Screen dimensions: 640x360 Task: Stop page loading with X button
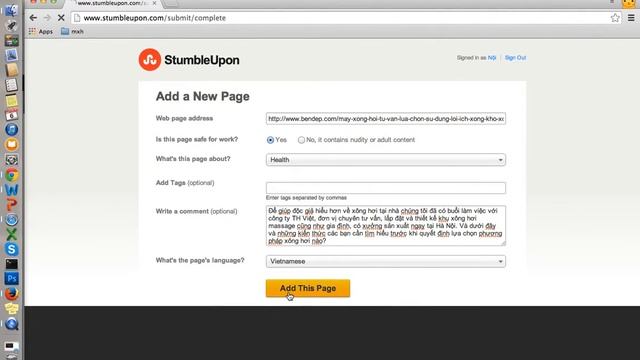tap(61, 18)
